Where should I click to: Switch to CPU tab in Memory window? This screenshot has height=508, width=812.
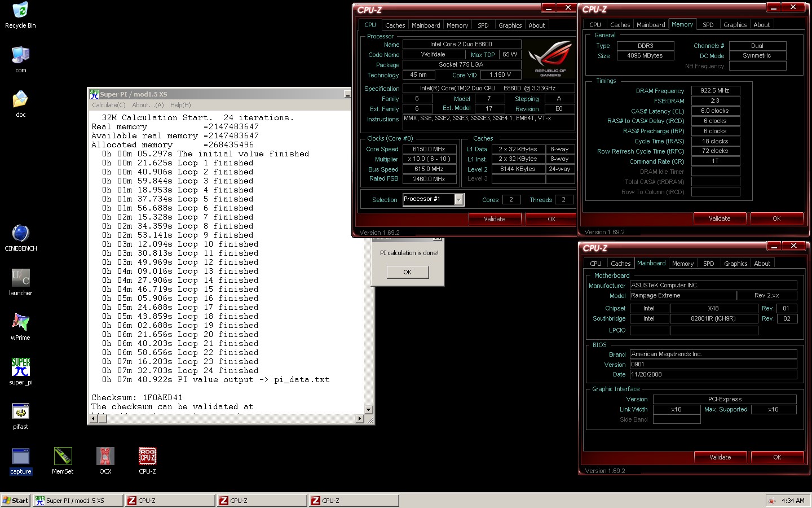(595, 25)
